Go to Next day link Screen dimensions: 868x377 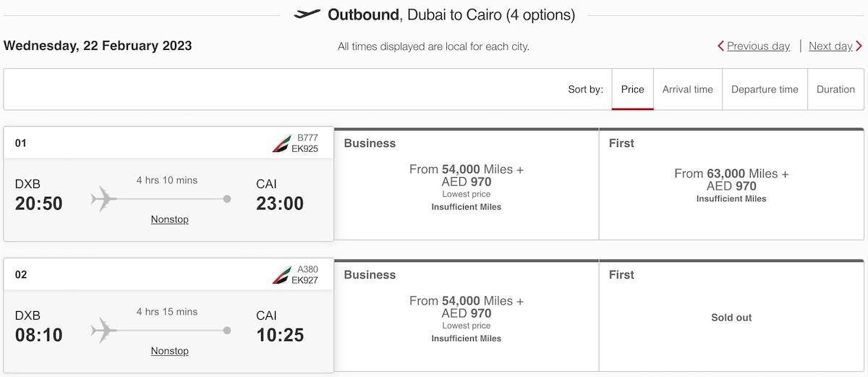(830, 46)
